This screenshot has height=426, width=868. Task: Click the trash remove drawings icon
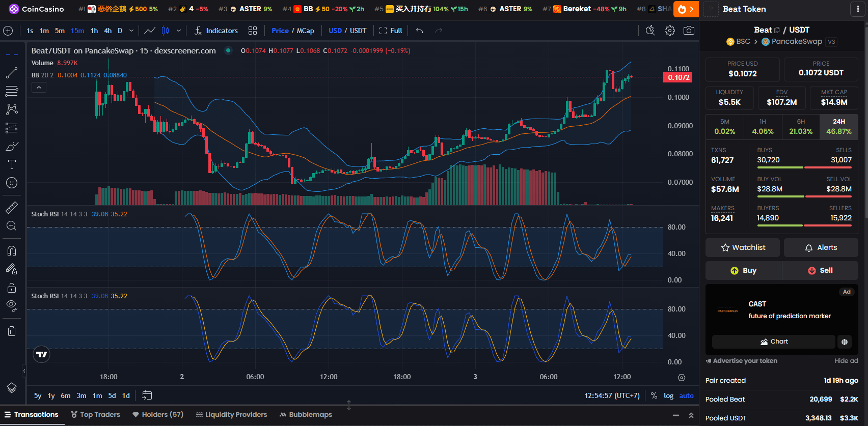coord(11,331)
